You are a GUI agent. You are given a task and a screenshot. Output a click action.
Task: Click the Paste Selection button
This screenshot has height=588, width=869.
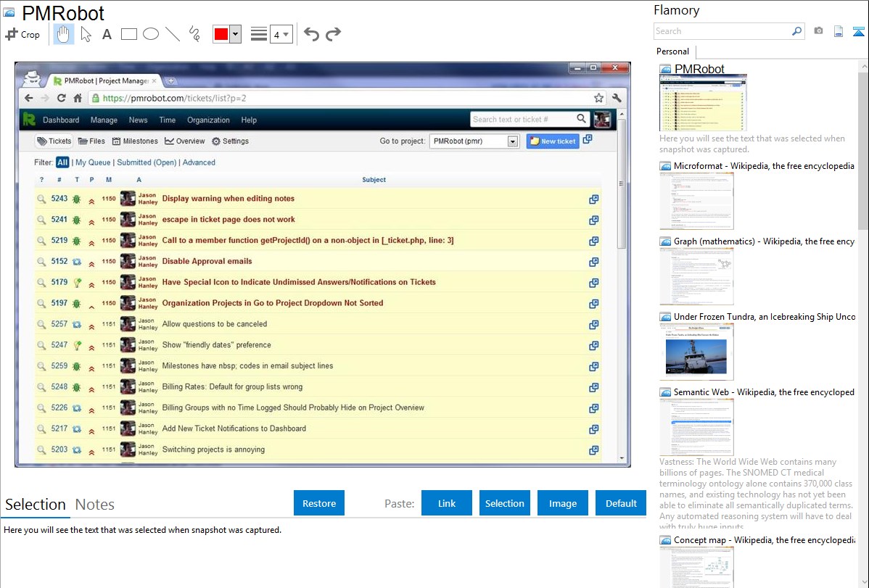tap(504, 503)
